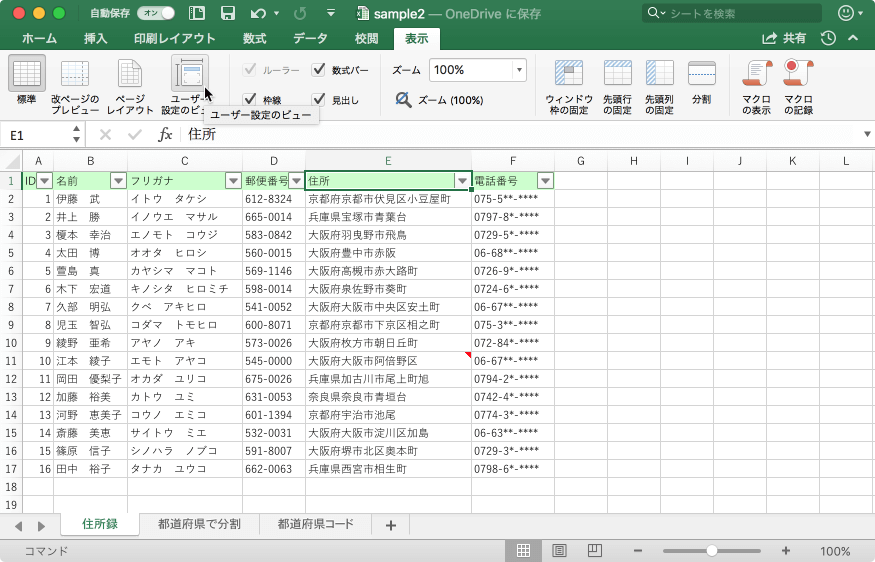Open the 挿入 ribbon tab

[x=95, y=39]
